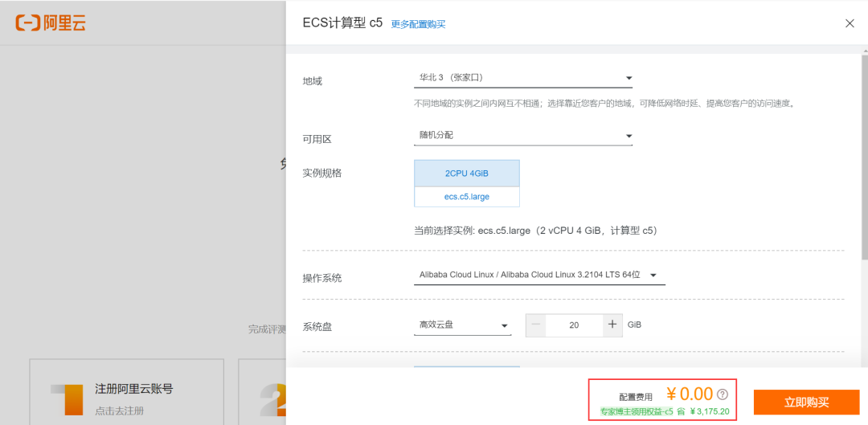Viewport: 868px width, 425px height.
Task: Select the 2CPU 4GiB instance spec
Action: (x=467, y=174)
